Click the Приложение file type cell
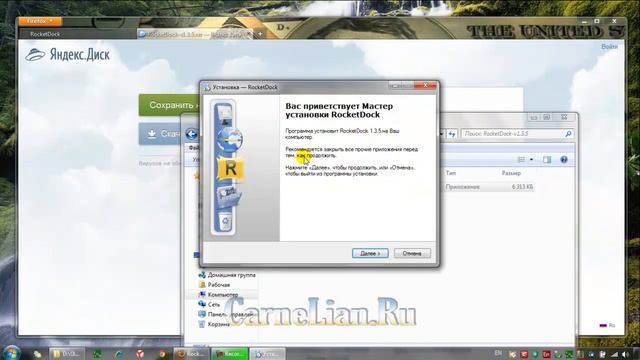640x360 pixels. point(462,187)
